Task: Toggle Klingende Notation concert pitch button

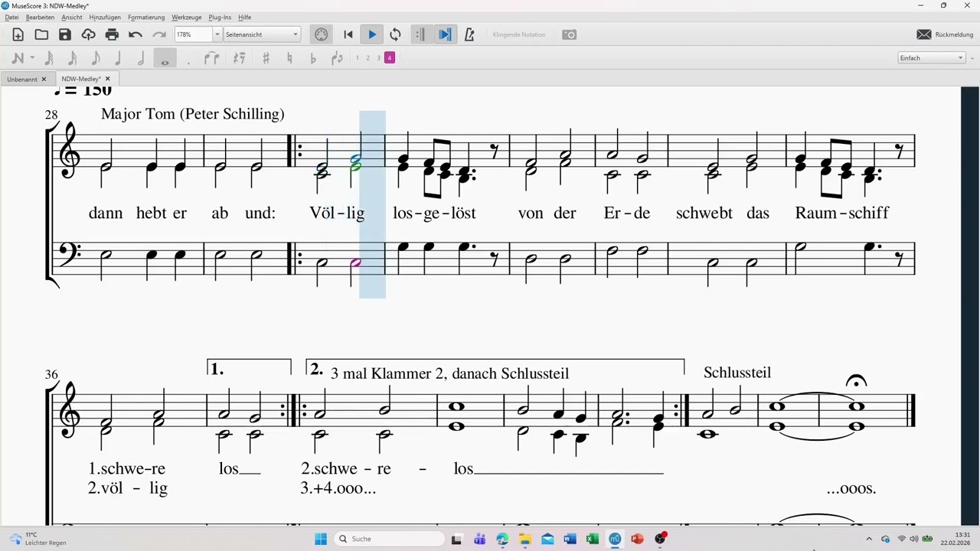Action: [519, 34]
